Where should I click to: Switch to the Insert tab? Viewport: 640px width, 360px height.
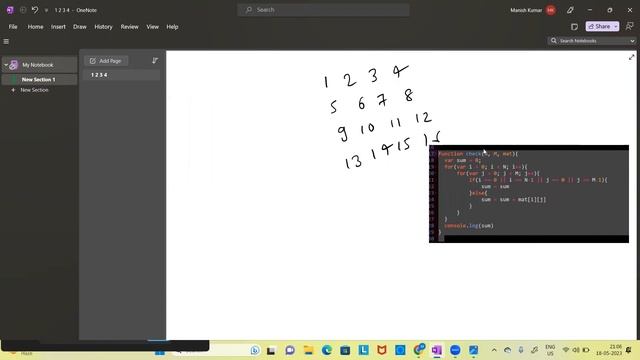58,27
